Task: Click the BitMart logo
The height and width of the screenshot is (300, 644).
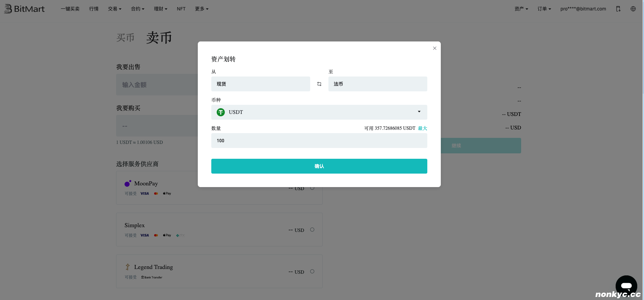Action: click(24, 9)
